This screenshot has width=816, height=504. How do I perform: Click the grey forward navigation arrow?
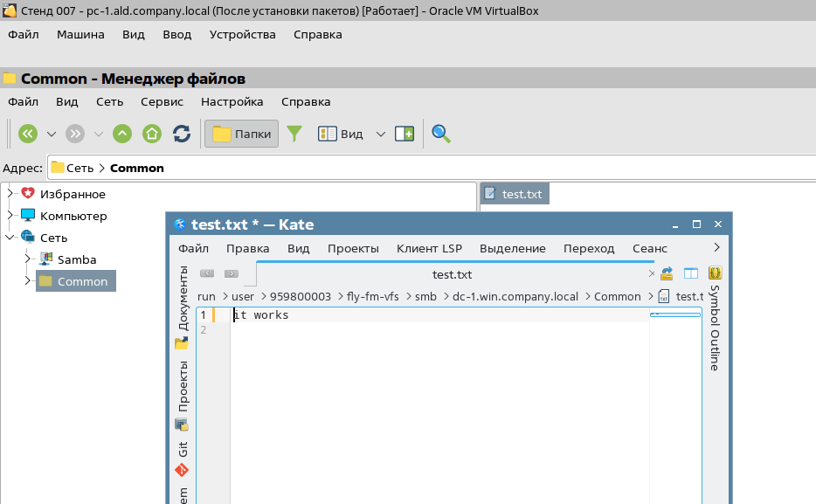click(75, 134)
